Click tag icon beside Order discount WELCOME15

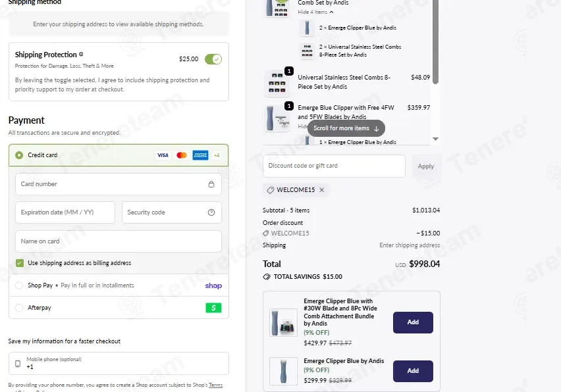[x=266, y=233]
